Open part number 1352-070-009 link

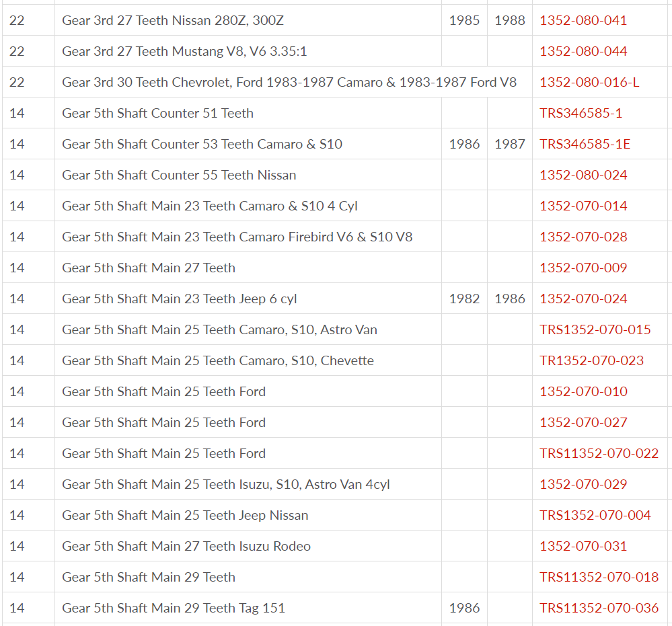click(x=583, y=268)
